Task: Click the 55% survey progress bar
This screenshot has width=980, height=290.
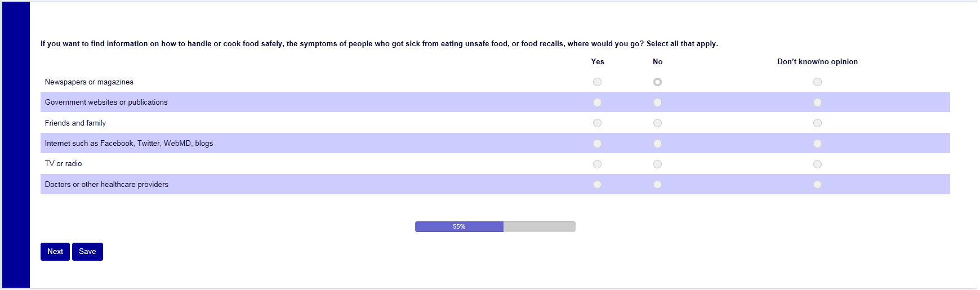Action: click(495, 226)
